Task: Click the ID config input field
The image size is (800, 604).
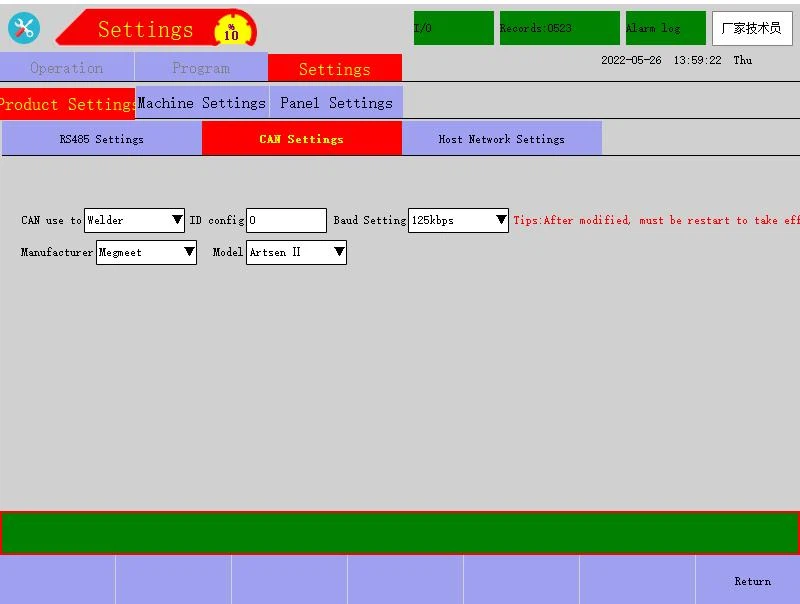Action: pos(286,220)
